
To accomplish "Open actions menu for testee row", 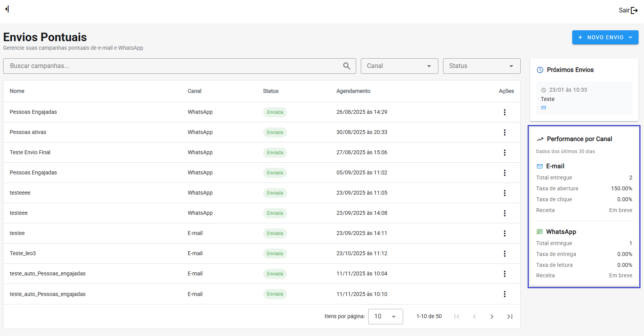I will [x=504, y=233].
